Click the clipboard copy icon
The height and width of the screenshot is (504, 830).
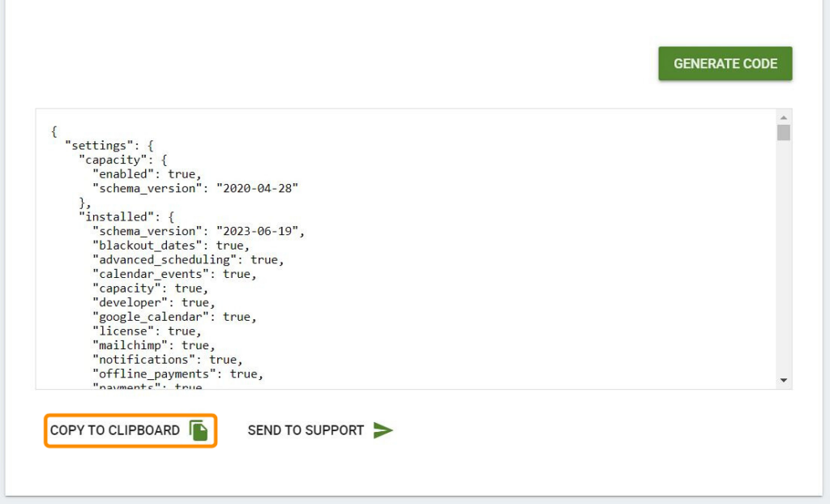click(x=199, y=430)
